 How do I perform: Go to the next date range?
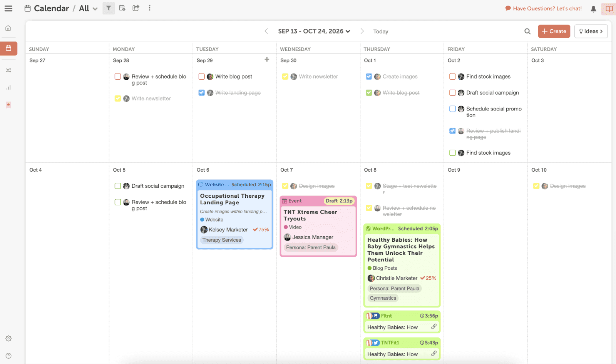pyautogui.click(x=362, y=32)
